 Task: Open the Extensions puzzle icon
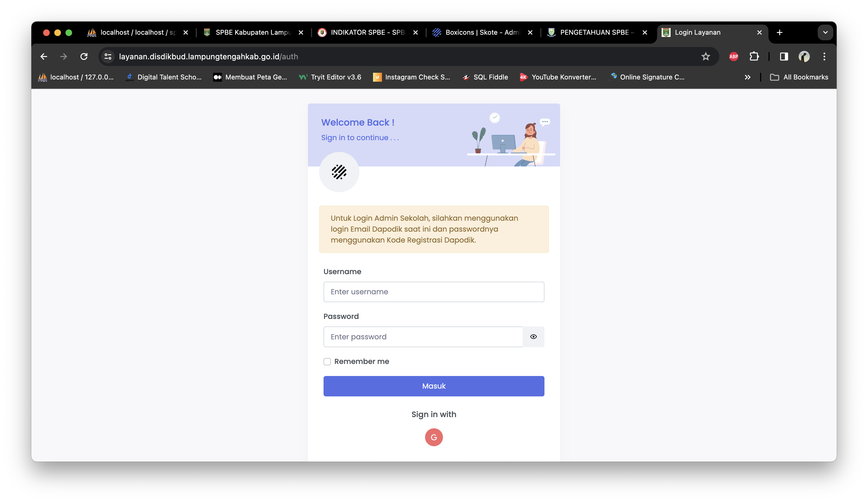point(754,57)
